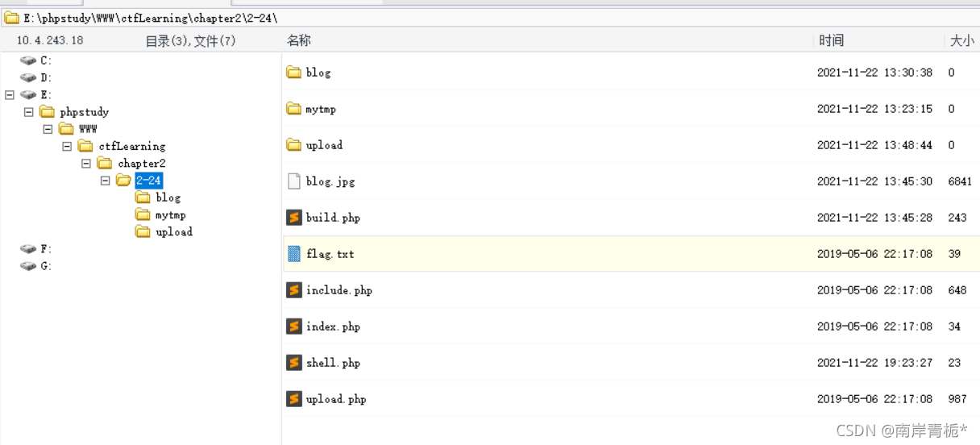
Task: Click the include.php file icon
Action: pos(294,290)
